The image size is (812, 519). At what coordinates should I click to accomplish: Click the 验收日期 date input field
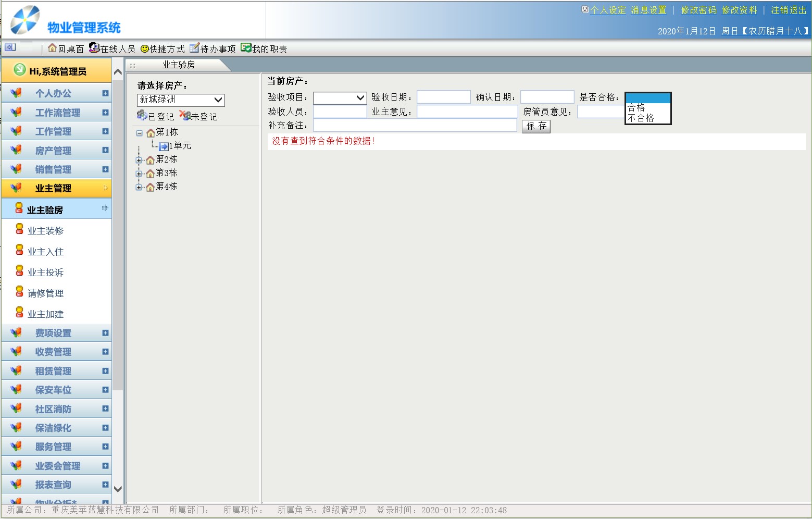(x=443, y=97)
